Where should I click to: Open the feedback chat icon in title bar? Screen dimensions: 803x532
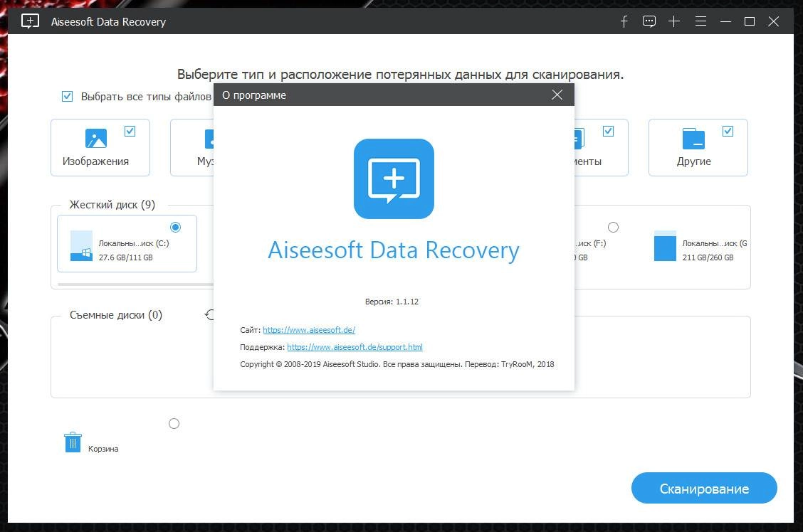649,21
